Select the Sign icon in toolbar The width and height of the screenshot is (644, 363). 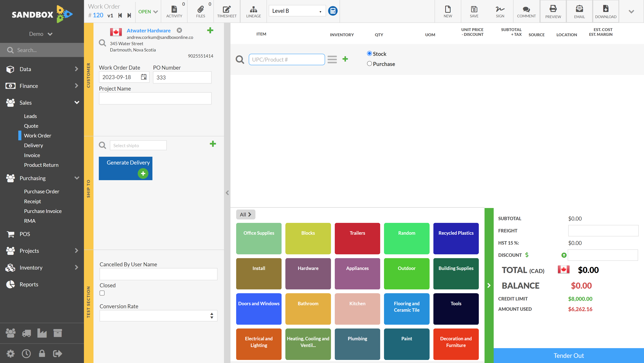[500, 11]
